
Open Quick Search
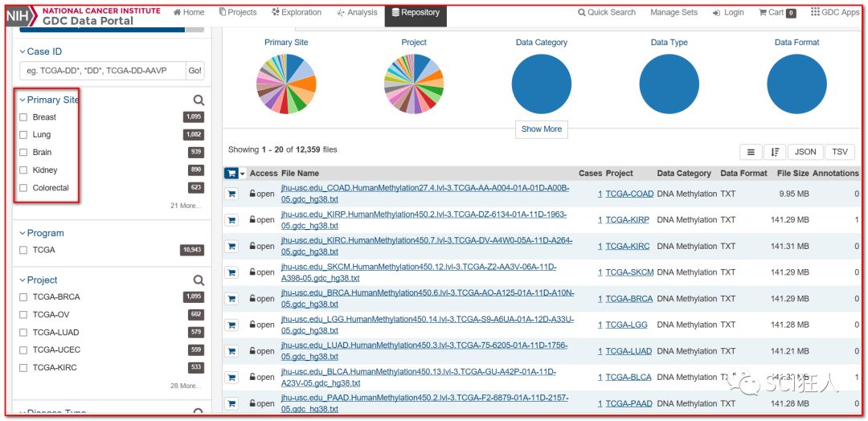coord(607,12)
